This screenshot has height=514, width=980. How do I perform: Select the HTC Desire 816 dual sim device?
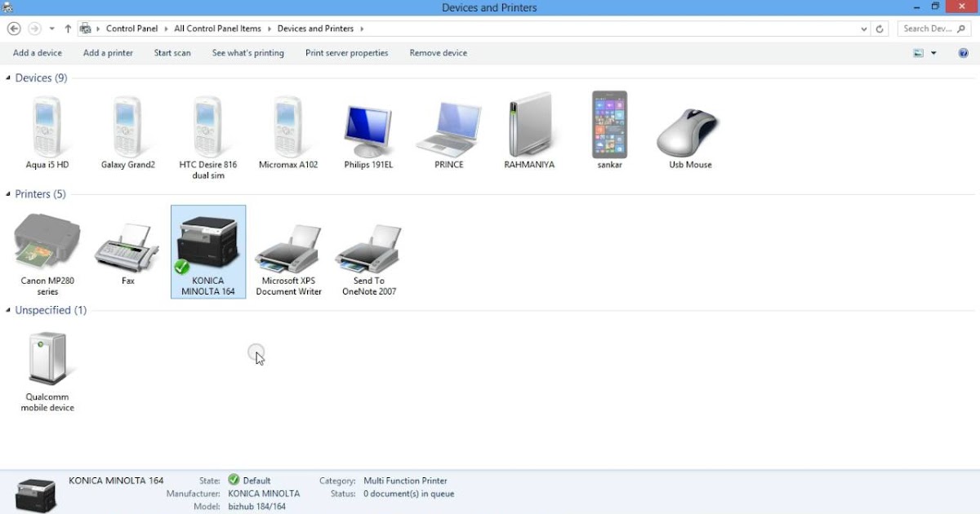coord(208,138)
